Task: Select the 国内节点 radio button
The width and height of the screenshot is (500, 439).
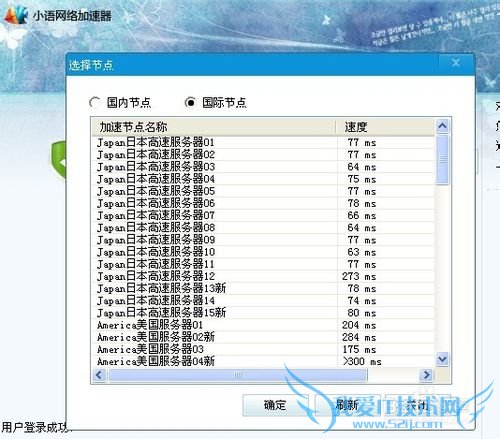Action: [95, 102]
